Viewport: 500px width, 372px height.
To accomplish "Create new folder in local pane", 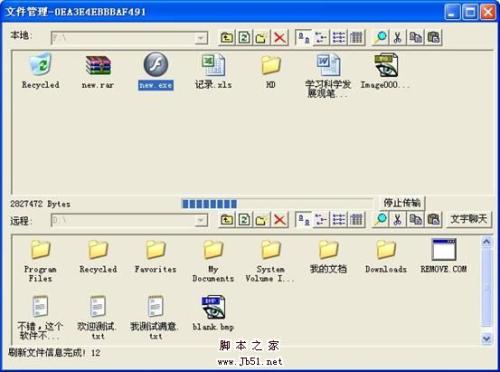I will [x=262, y=38].
